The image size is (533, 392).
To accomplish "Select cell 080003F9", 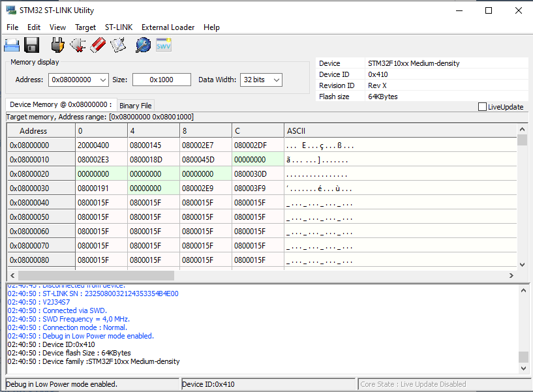I will tap(258, 188).
